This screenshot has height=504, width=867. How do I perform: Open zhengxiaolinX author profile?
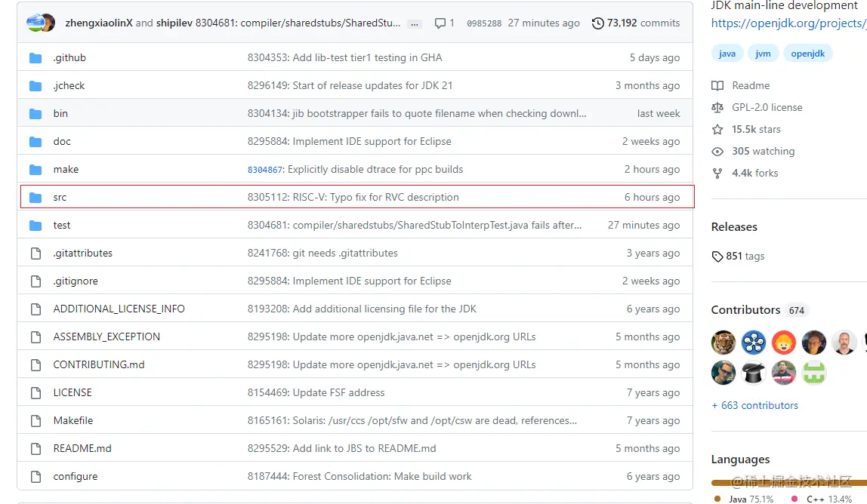(x=99, y=23)
